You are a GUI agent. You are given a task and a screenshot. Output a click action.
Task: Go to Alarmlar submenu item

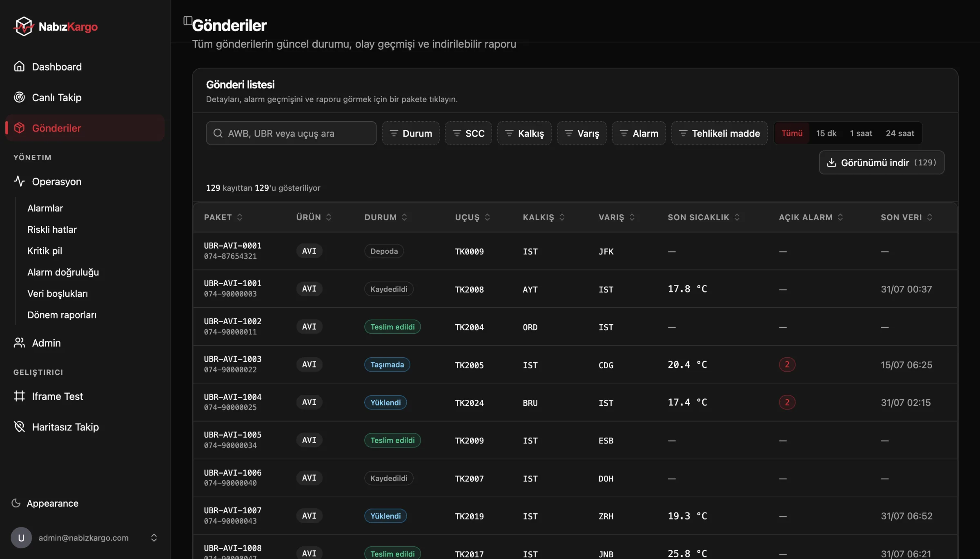(x=45, y=208)
